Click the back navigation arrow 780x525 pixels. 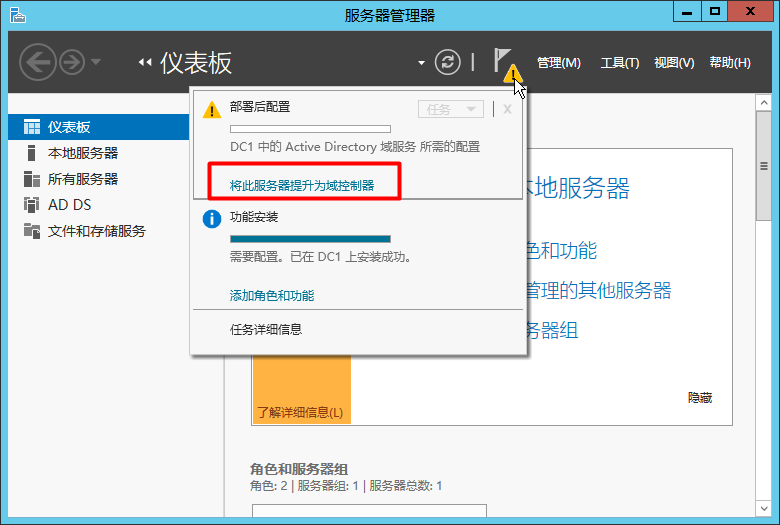coord(37,62)
